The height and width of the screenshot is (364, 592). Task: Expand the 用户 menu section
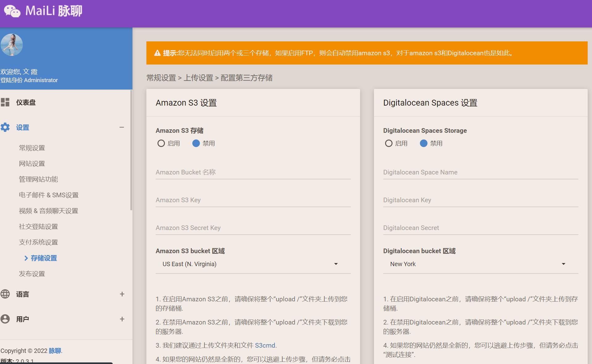[122, 319]
